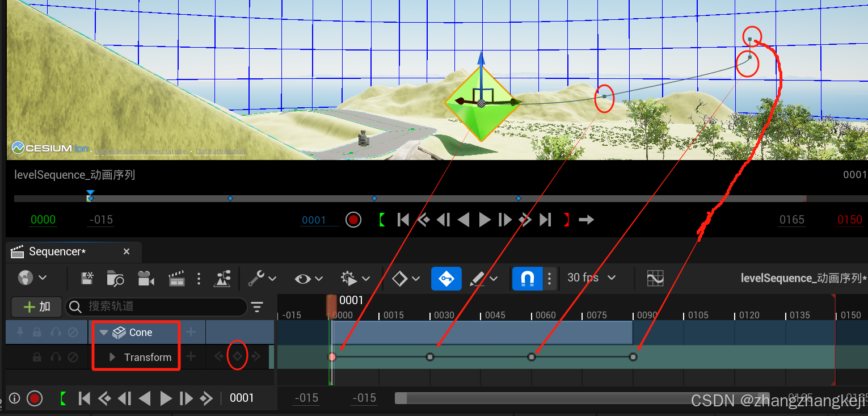Click the Sequencer horizontal range scrollbar
868x416 pixels.
(582, 398)
